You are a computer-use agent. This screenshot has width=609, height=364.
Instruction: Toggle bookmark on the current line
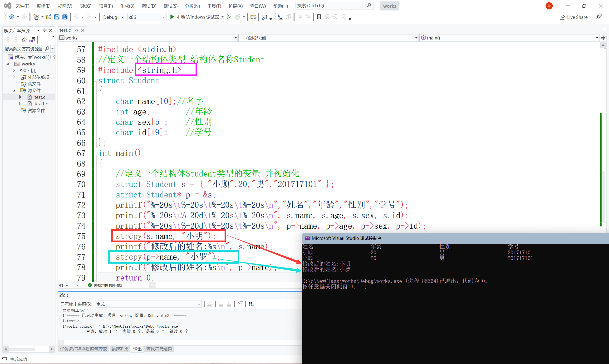pos(319,17)
